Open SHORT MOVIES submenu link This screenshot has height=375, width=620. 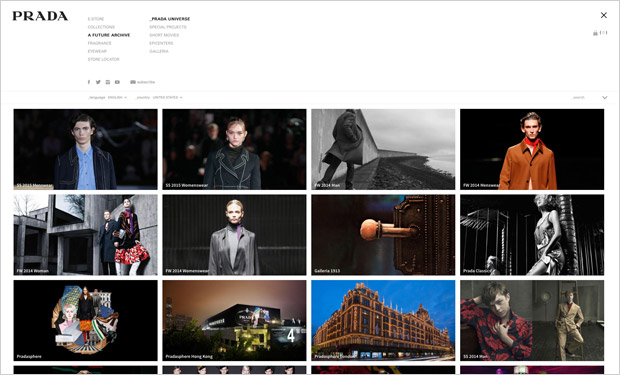164,35
